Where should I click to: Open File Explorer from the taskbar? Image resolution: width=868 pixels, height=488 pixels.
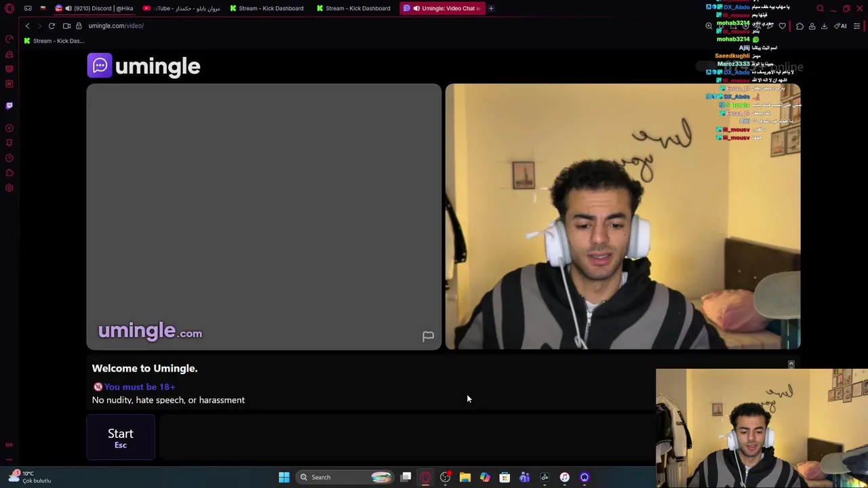[465, 477]
